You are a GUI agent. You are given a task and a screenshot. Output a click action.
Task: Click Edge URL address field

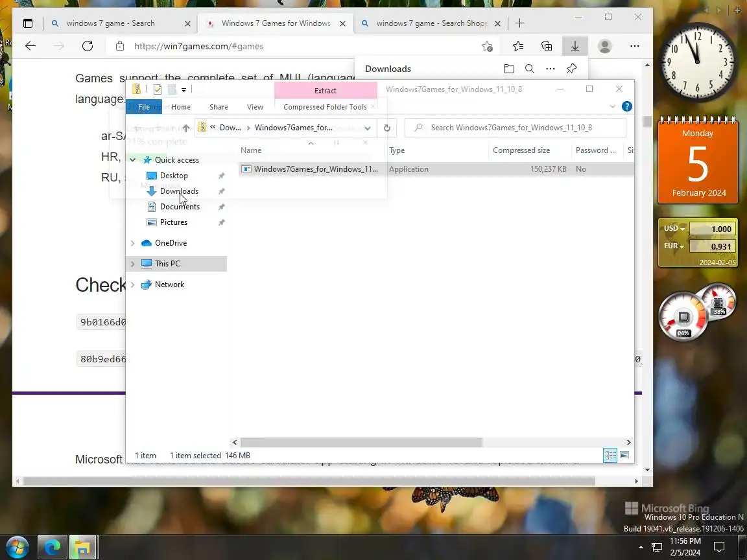point(304,46)
